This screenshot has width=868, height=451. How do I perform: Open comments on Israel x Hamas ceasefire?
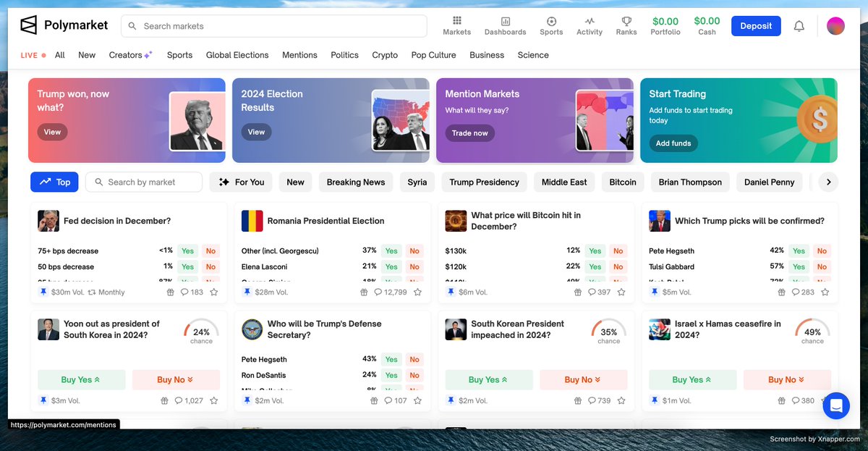point(803,400)
